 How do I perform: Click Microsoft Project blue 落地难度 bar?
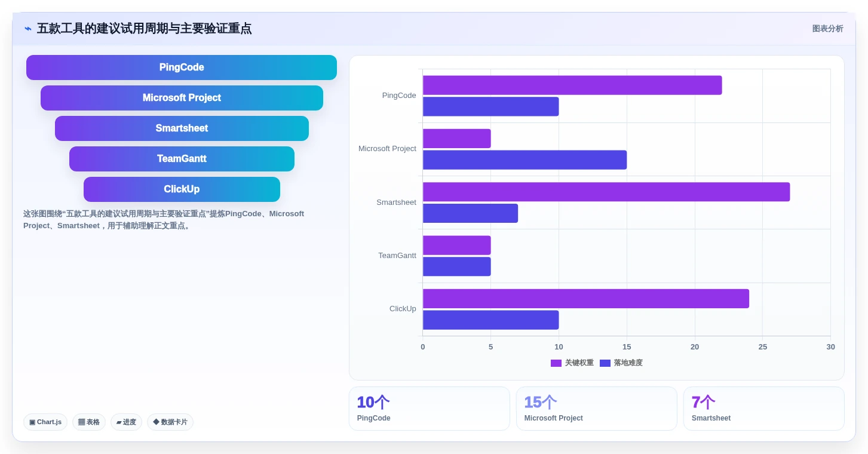click(525, 160)
